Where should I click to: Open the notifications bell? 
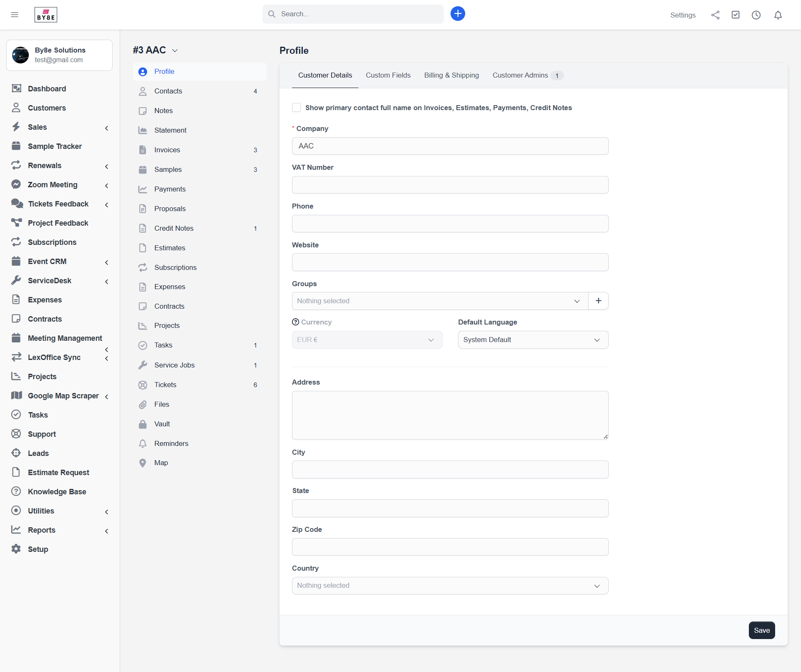pos(778,15)
